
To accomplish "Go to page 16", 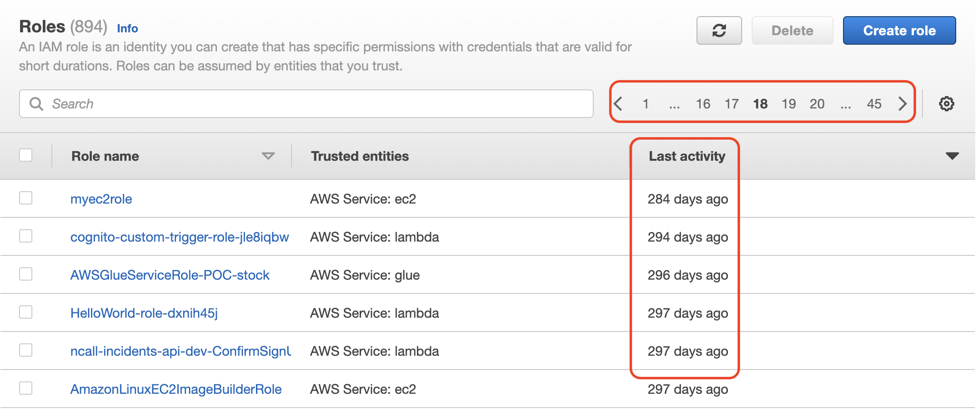I will (x=703, y=104).
